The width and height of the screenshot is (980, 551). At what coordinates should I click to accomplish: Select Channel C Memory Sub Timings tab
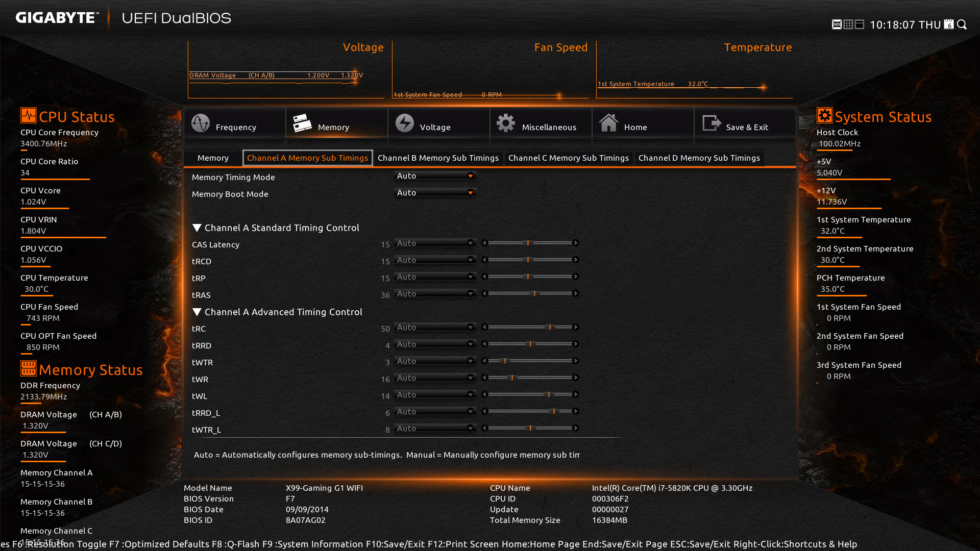tap(569, 158)
